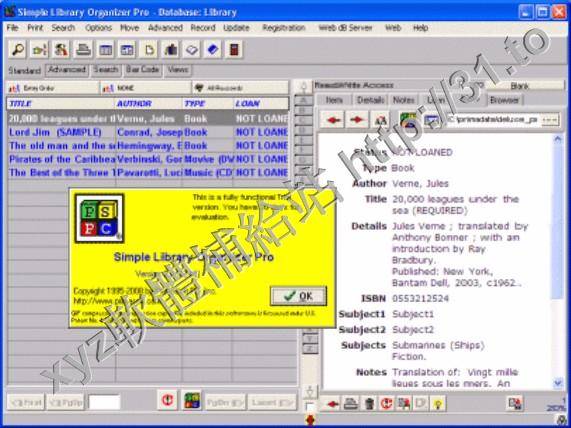
Task: Click the record details vertical scrollbar
Action: 558,260
